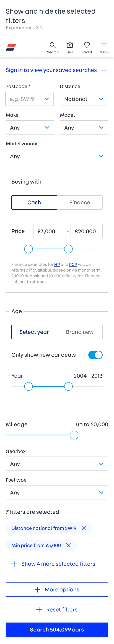The width and height of the screenshot is (114, 644).
Task: Select Finance buying option
Action: click(80, 202)
